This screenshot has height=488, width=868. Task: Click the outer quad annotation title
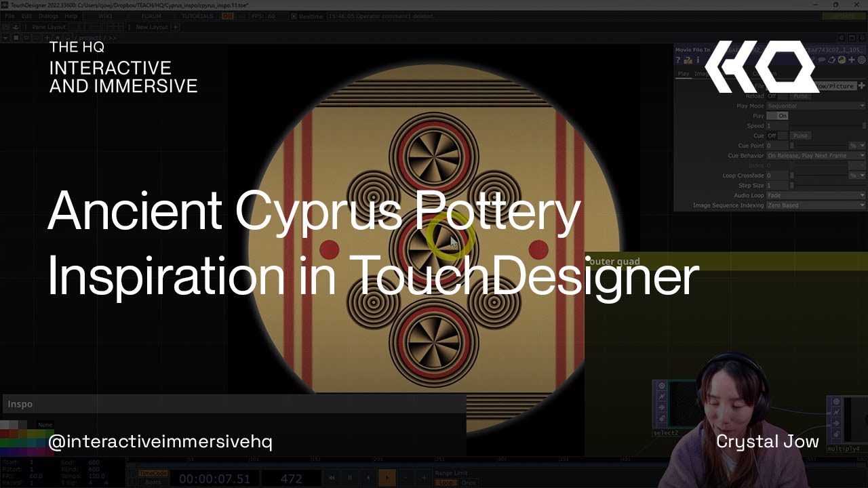(x=613, y=262)
